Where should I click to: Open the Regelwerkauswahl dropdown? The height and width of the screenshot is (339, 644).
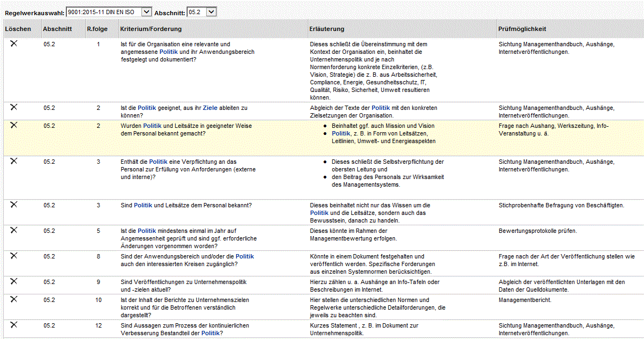(109, 11)
